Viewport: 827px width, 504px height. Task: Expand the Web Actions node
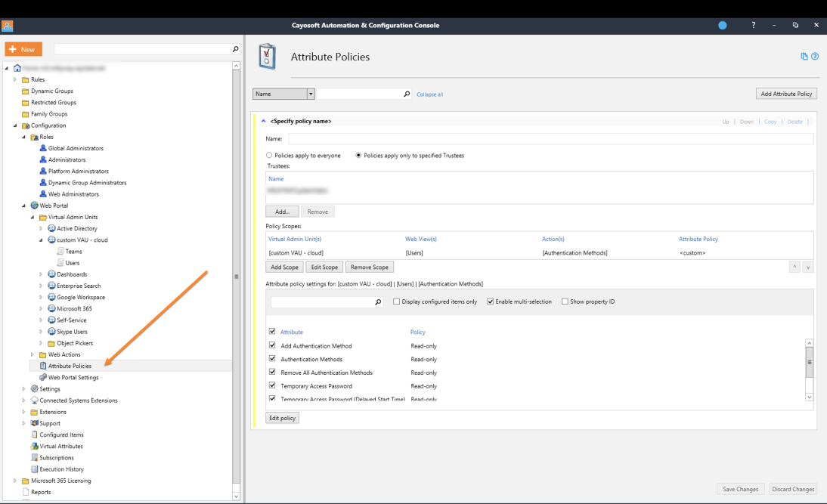(x=33, y=354)
